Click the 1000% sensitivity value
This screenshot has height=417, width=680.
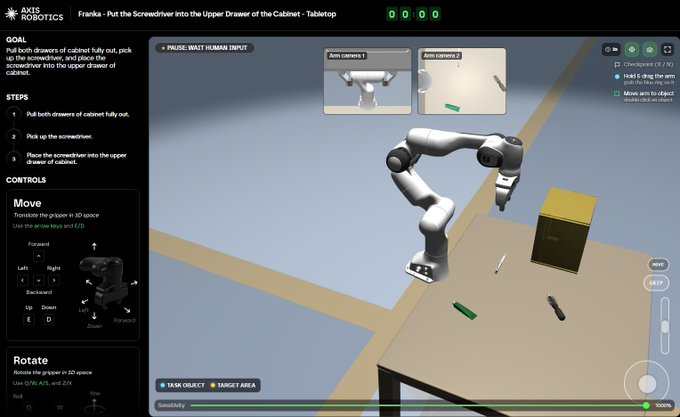[663, 406]
